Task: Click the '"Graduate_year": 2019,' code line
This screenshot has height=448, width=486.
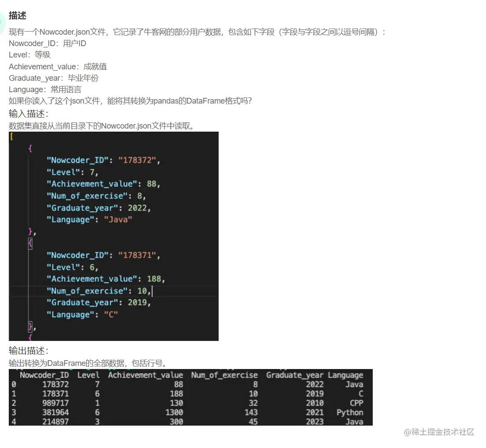Action: (x=99, y=303)
